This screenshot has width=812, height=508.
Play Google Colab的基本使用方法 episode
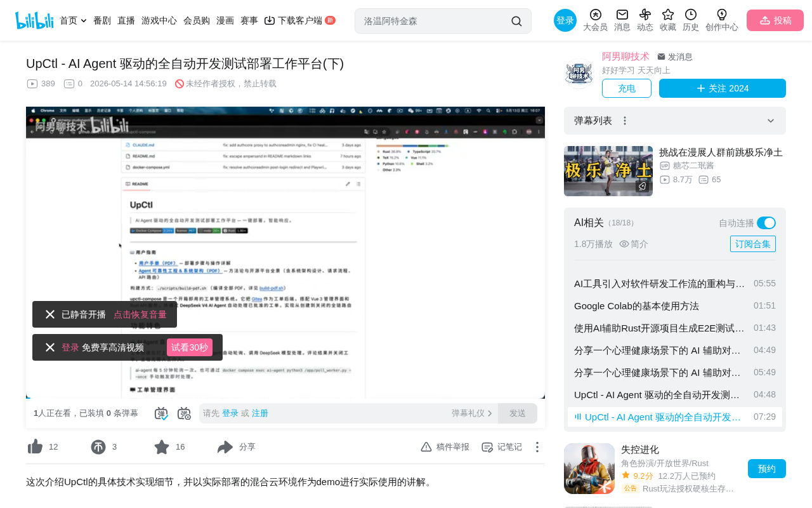(x=675, y=305)
